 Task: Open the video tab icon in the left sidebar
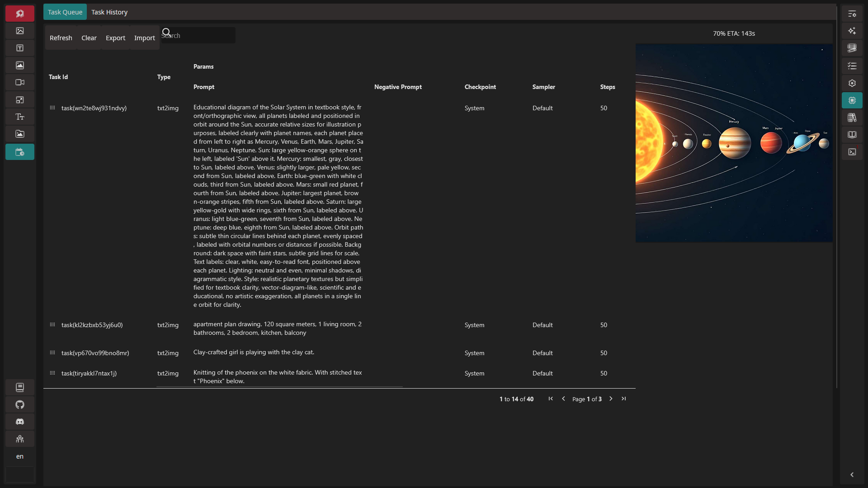tap(20, 82)
